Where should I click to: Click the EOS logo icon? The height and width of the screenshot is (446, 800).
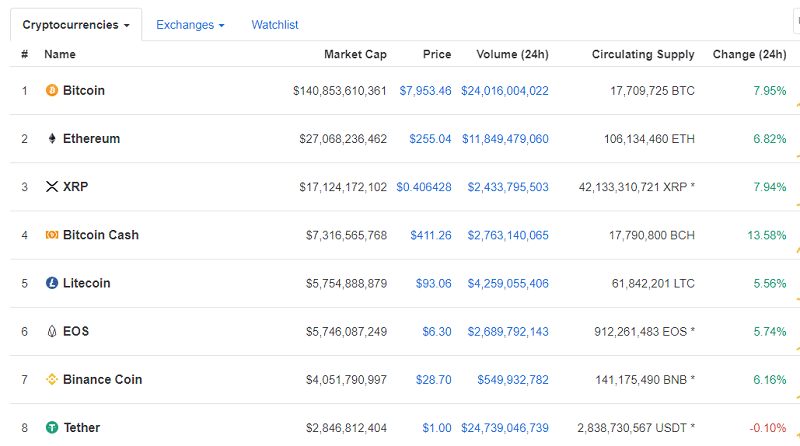(52, 331)
